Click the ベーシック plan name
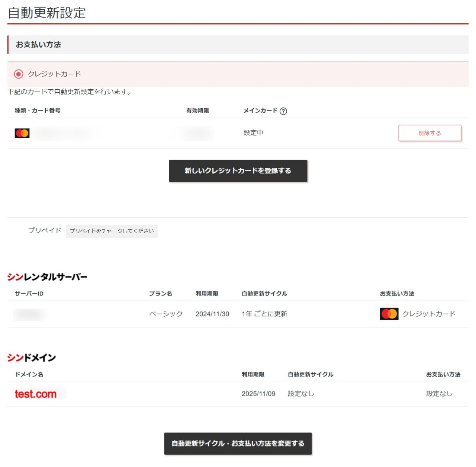Screen dimensions: 476x467 point(166,314)
